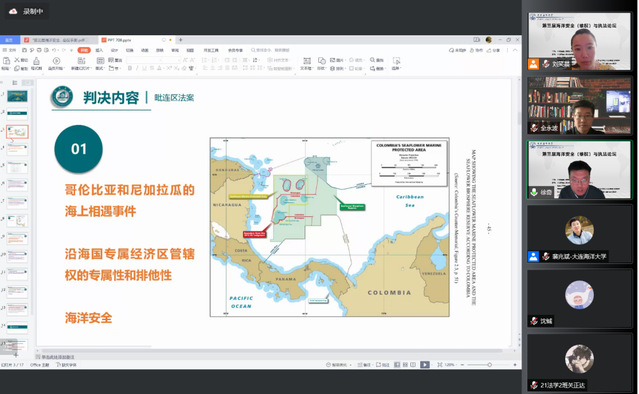
Task: Open the new tab plus button
Action: [181, 40]
